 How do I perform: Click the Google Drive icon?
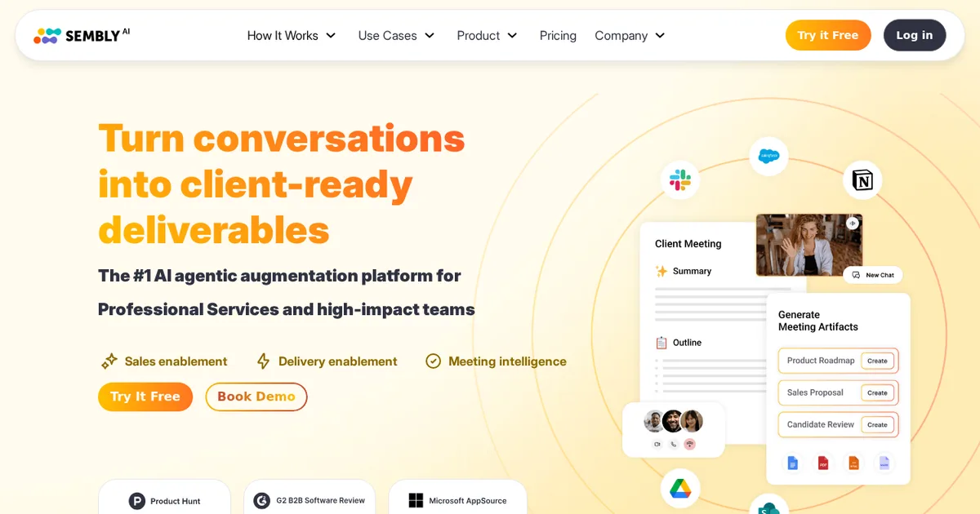pyautogui.click(x=680, y=489)
